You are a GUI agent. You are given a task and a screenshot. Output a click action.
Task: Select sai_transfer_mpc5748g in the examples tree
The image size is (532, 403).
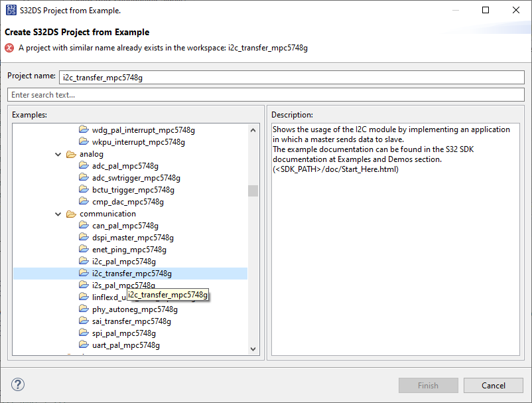131,321
